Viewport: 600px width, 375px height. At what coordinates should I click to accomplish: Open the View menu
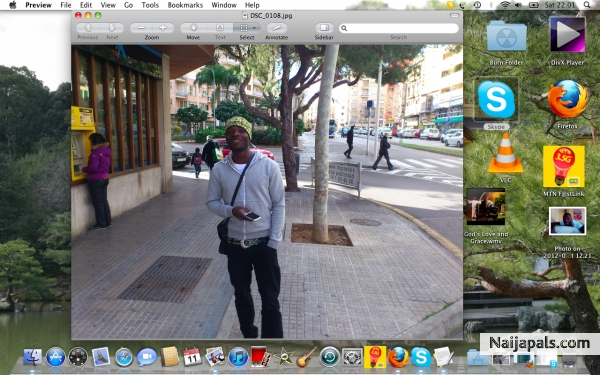click(108, 5)
